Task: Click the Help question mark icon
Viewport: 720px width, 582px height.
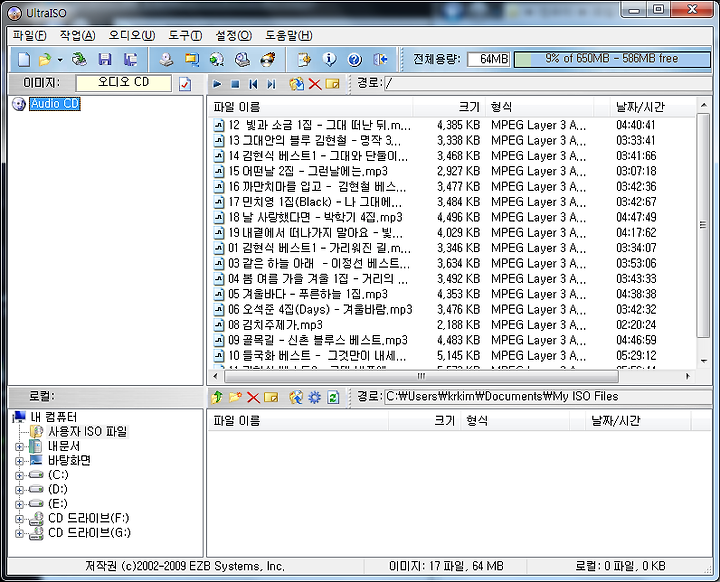Action: [x=354, y=59]
